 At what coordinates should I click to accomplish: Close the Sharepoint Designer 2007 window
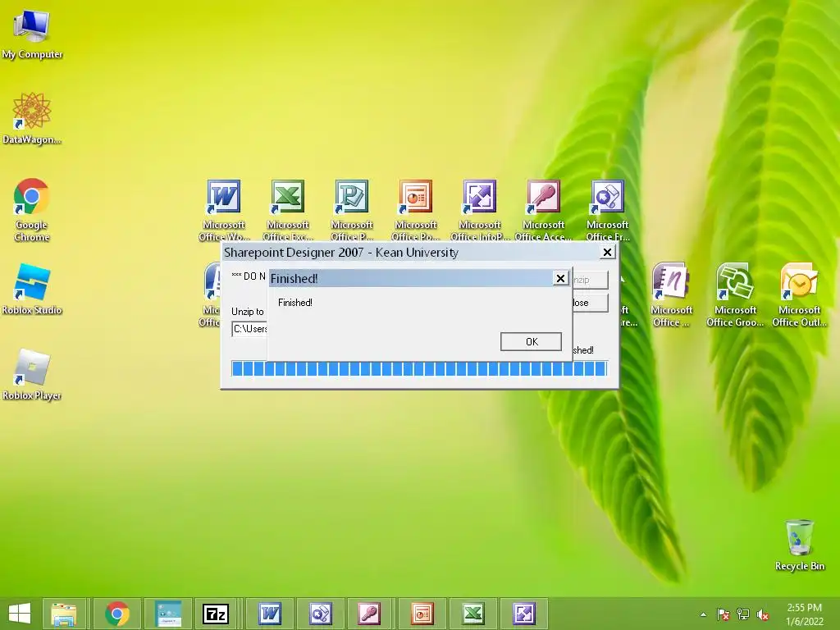click(607, 252)
